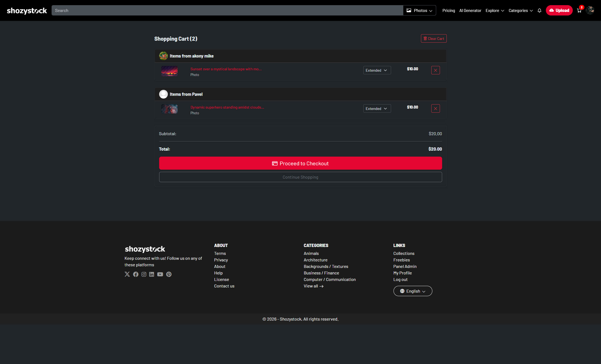Expand the Explore menu
601x364 pixels.
pyautogui.click(x=495, y=11)
